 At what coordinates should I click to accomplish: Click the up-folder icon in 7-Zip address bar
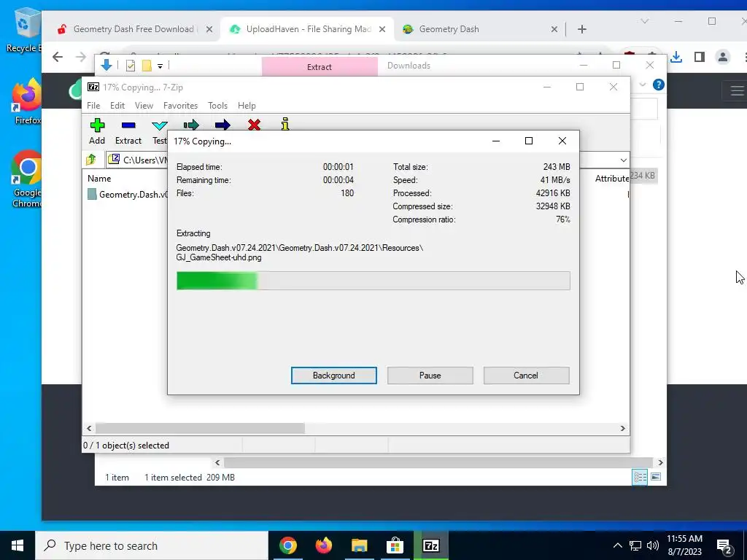91,160
